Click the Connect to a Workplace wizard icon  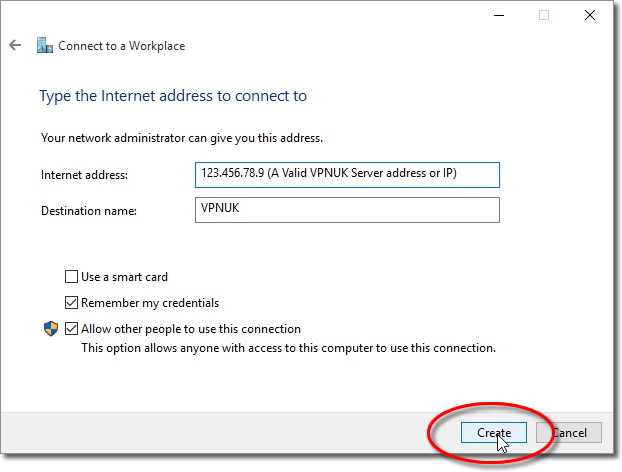click(x=44, y=45)
